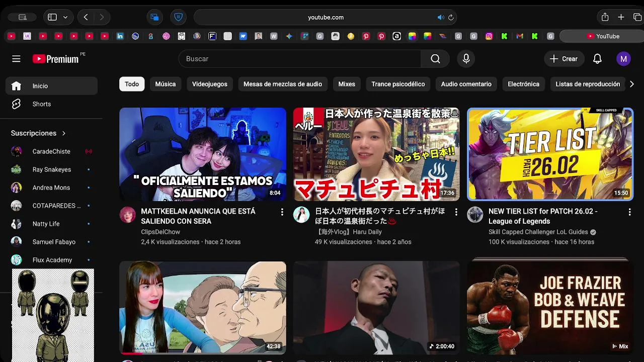This screenshot has height=362, width=644.
Task: Reload the page in address bar
Action: (x=451, y=17)
